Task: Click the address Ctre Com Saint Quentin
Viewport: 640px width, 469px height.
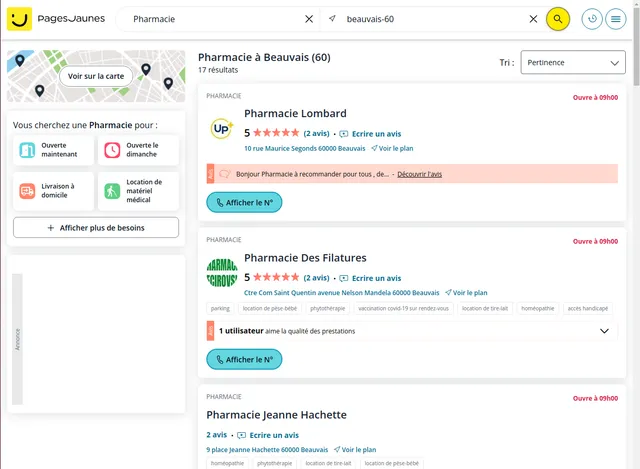Action: [342, 293]
